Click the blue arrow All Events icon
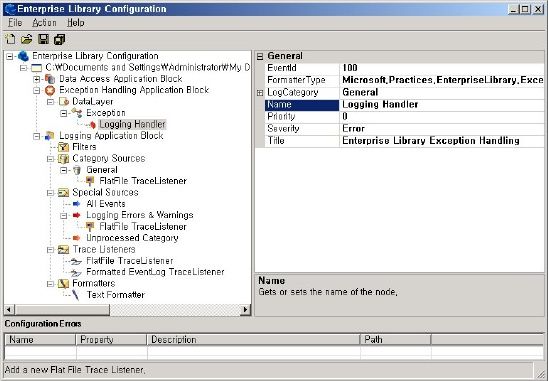548x381 pixels. (77, 204)
